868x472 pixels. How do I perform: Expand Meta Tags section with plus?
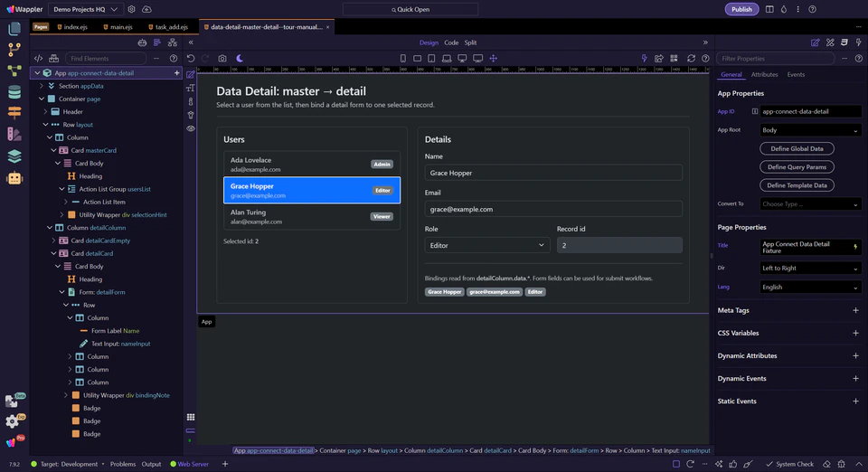click(855, 310)
